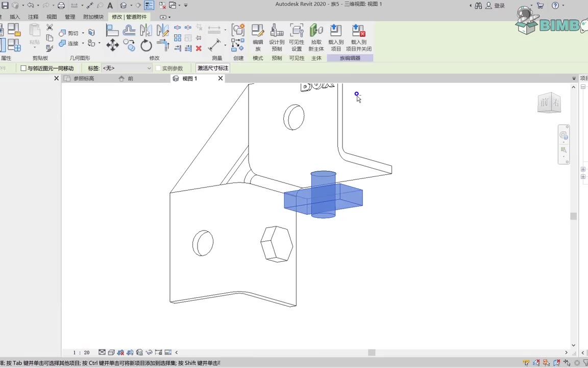Click the 激活尺寸标注 button
588x368 pixels.
(x=213, y=68)
